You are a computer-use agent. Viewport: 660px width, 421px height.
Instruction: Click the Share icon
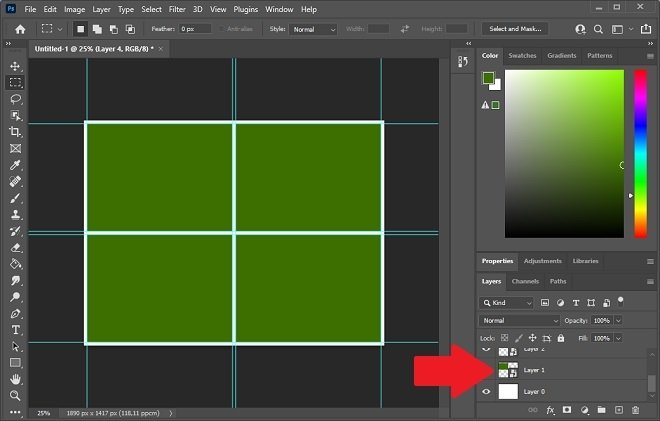[x=646, y=29]
